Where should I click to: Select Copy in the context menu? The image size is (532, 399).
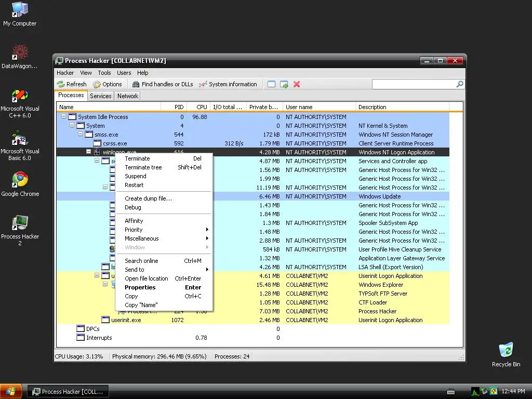coord(164,296)
